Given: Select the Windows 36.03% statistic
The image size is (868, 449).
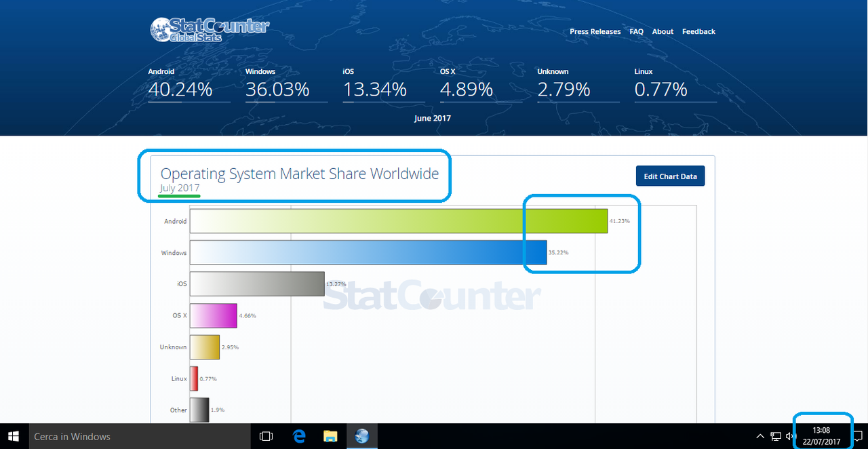Looking at the screenshot, I should [286, 84].
